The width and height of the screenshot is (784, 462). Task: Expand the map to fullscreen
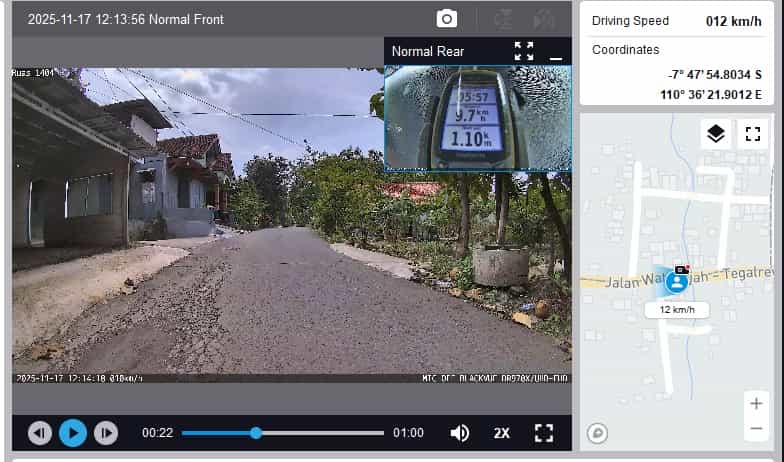point(751,134)
